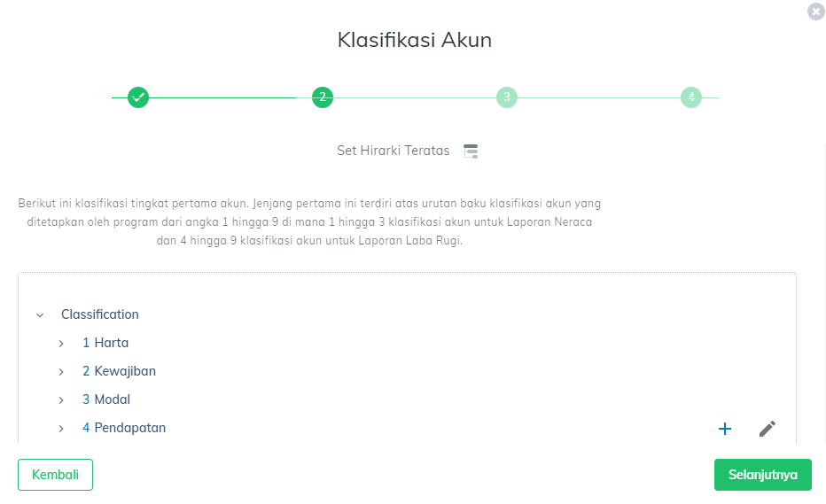Expand the 2 Kewajiban node
This screenshot has height=504, width=826.
click(61, 372)
